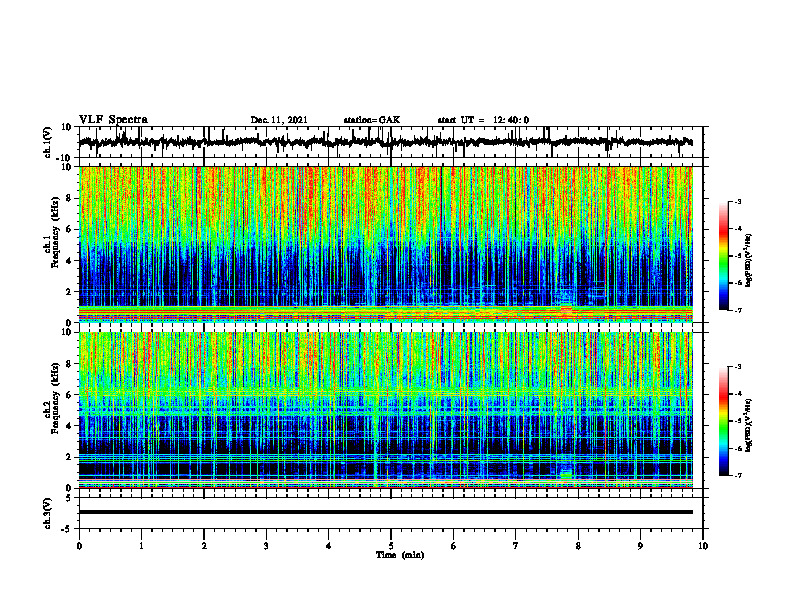
Task: Click the "-3" label on the ch.1 colorbar
Action: [738, 202]
